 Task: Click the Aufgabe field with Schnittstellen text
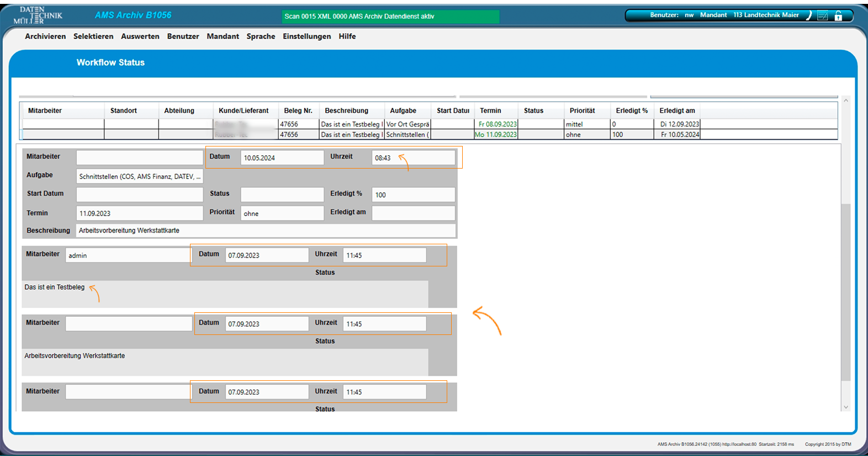pyautogui.click(x=139, y=177)
